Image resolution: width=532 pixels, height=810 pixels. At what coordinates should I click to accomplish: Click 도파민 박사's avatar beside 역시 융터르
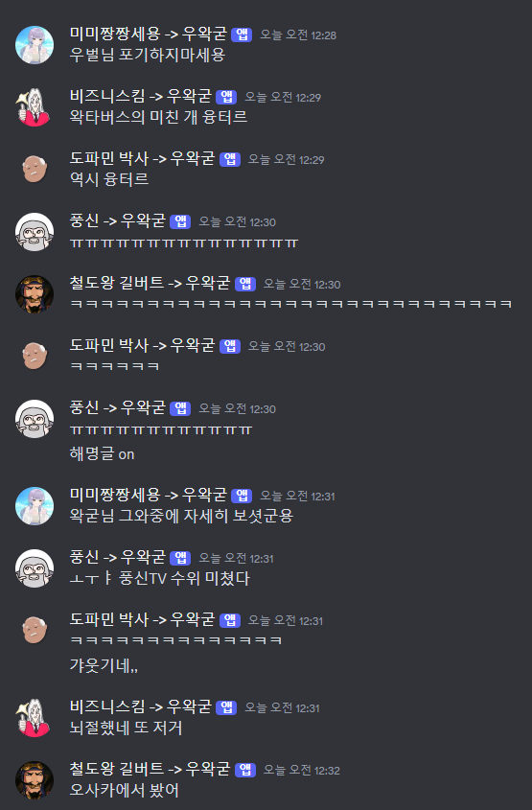coord(35,170)
